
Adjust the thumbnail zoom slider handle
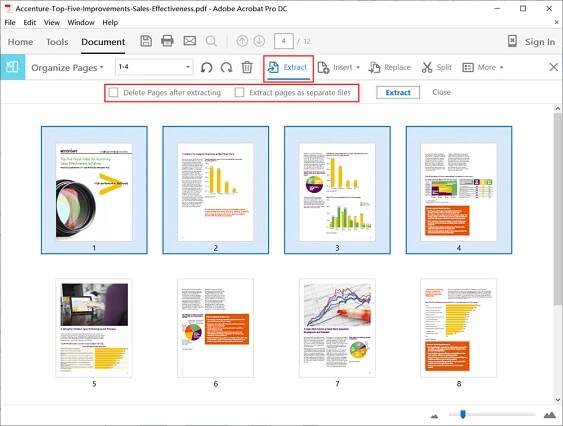click(463, 415)
